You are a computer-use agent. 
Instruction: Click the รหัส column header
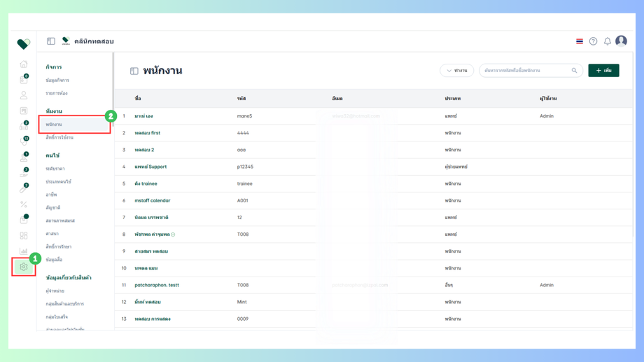coord(241,99)
